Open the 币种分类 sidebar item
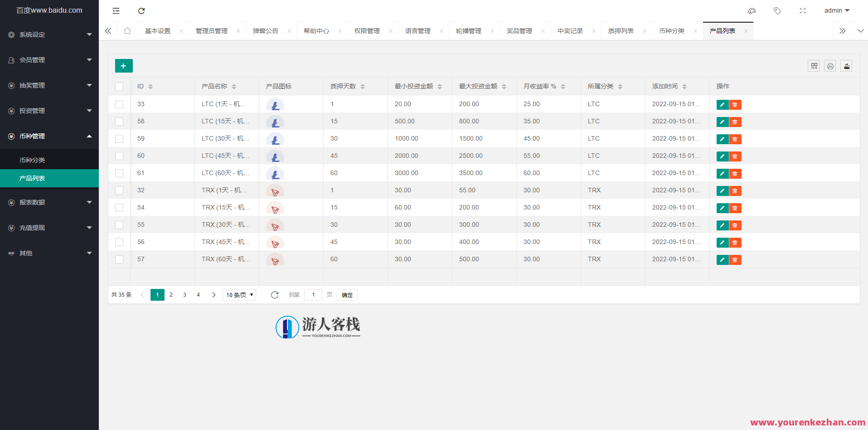 pos(32,160)
